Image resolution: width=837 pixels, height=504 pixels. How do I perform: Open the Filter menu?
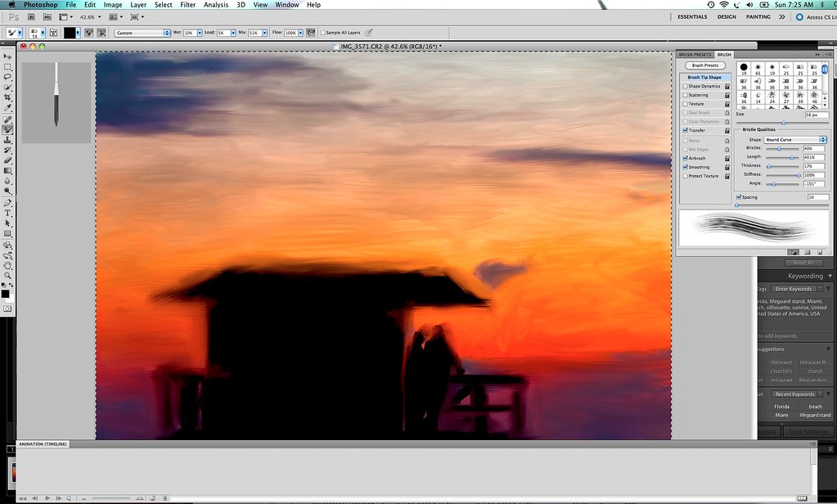tap(189, 4)
